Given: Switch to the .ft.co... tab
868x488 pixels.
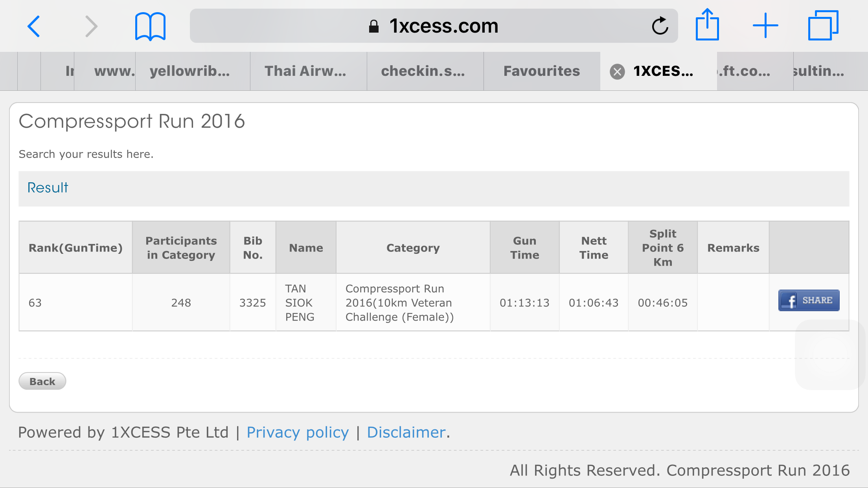Looking at the screenshot, I should pyautogui.click(x=744, y=71).
